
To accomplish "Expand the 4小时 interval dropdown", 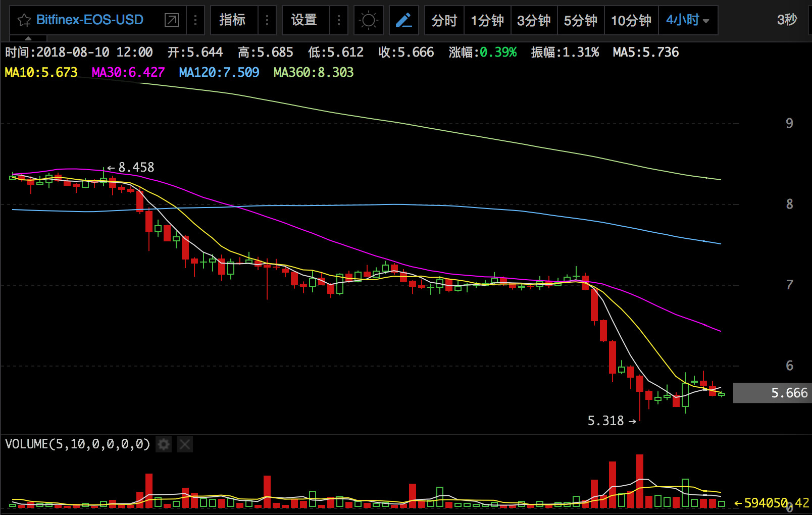I will click(x=688, y=20).
